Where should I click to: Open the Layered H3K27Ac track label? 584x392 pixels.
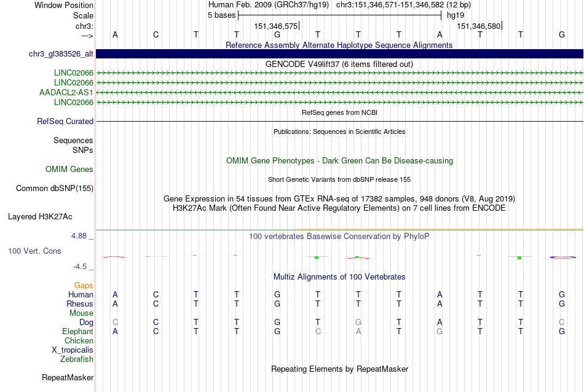click(40, 217)
